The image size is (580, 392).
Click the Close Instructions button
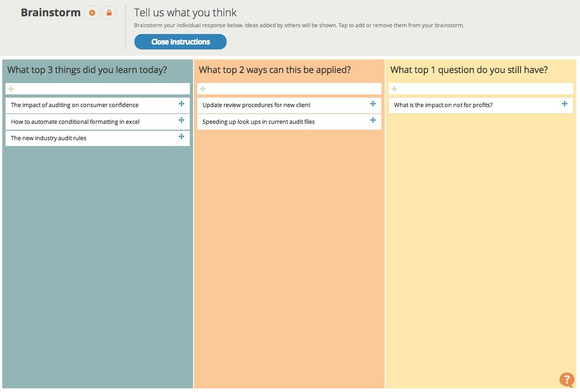click(180, 42)
